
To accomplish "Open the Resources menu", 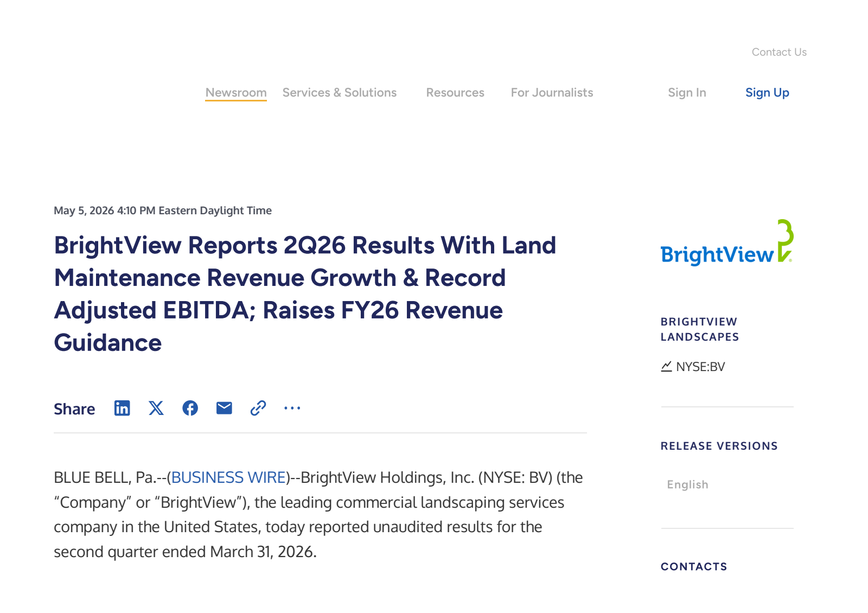I will [x=455, y=93].
